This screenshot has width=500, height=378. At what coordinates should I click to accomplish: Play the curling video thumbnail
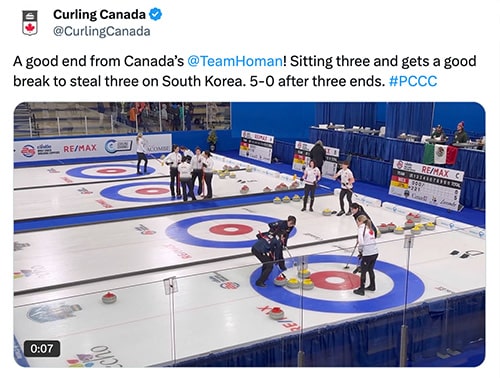click(249, 235)
